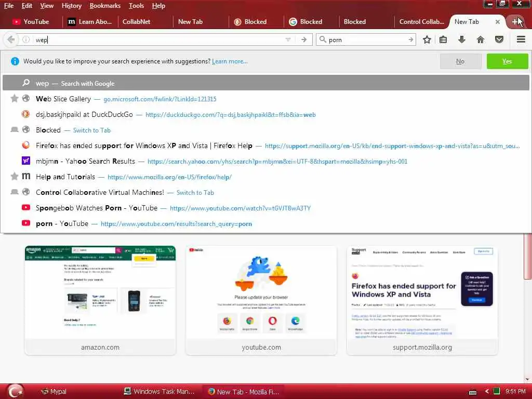Click bookmark star on Help and Tutorials row
This screenshot has width=532, height=399.
point(14,176)
